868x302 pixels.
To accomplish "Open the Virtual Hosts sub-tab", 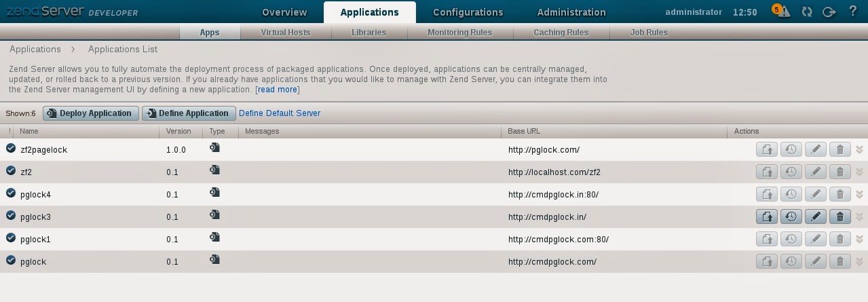I will (x=286, y=33).
